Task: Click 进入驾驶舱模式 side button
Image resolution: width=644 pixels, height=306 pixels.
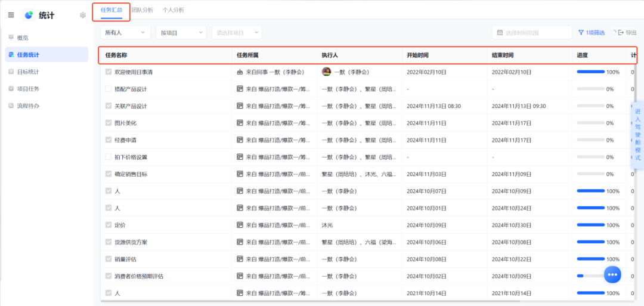Action: [x=637, y=135]
